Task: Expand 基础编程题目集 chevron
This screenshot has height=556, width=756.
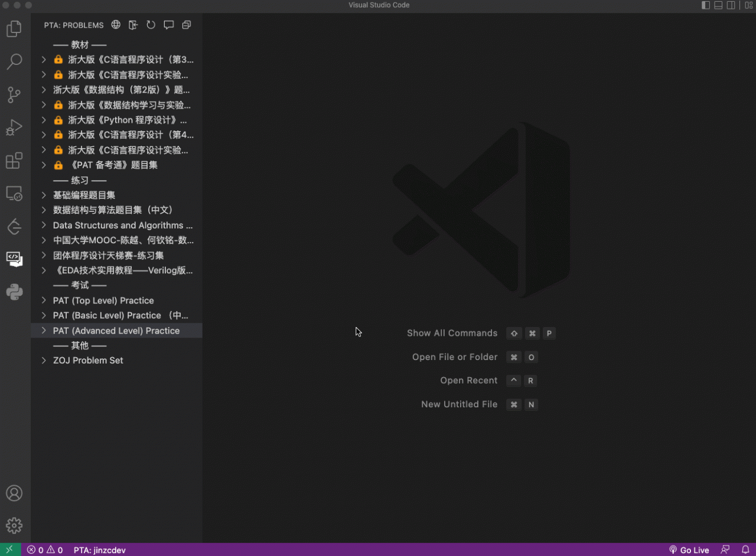Action: 44,195
